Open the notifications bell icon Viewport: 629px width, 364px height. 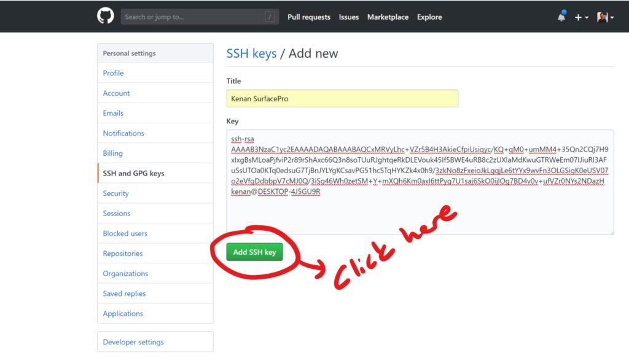coord(561,17)
